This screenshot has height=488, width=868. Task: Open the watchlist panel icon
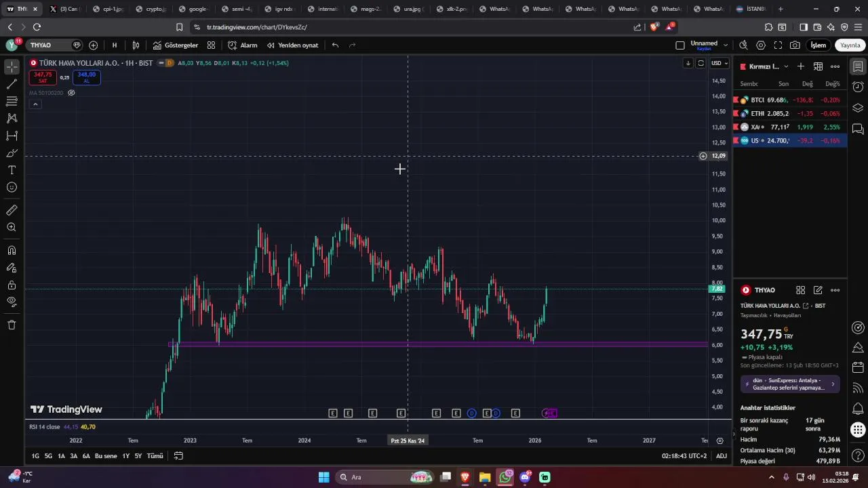coord(858,66)
